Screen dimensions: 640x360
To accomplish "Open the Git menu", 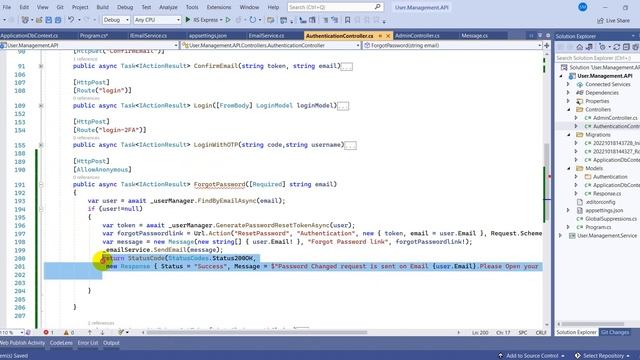I will [x=60, y=7].
